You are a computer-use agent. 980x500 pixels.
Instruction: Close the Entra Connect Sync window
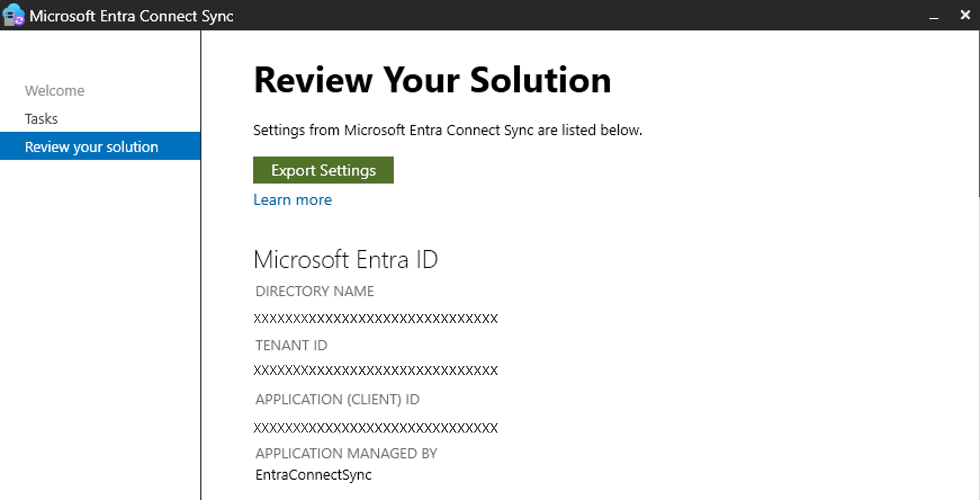click(x=965, y=15)
